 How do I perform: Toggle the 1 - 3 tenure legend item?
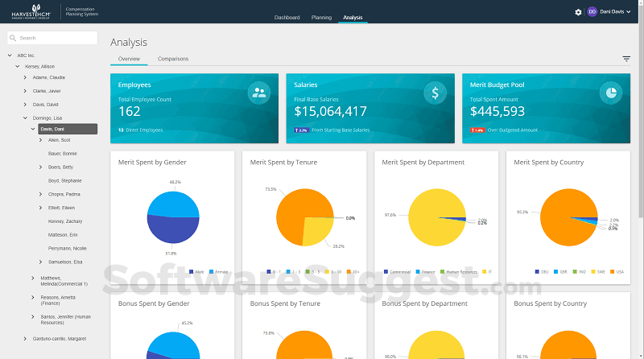(293, 272)
